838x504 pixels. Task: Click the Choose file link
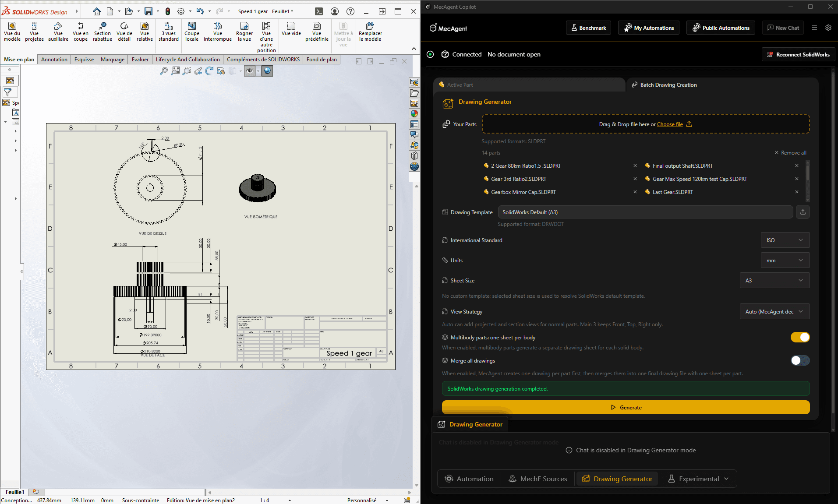[x=669, y=124]
